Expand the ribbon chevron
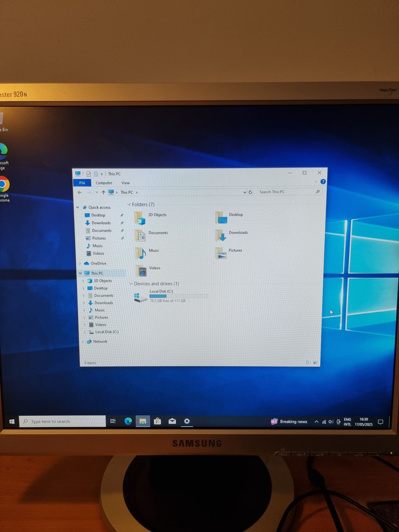 click(x=316, y=182)
